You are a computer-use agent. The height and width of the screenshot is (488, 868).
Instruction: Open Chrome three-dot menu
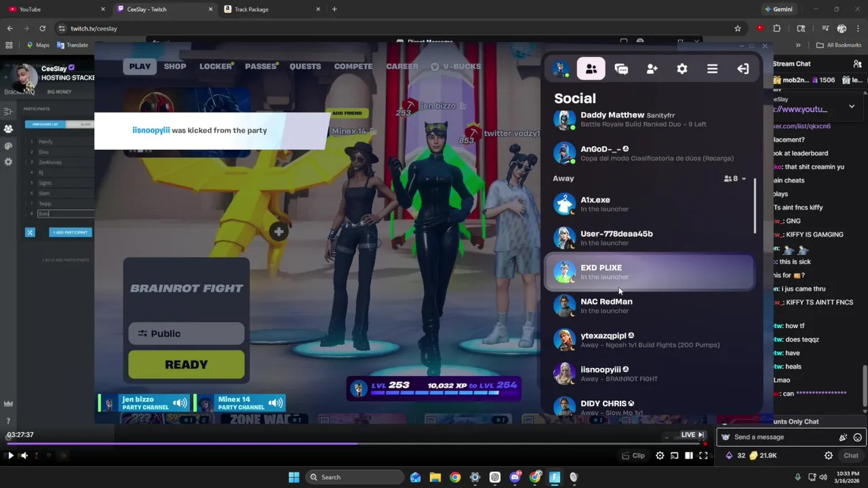tap(858, 28)
